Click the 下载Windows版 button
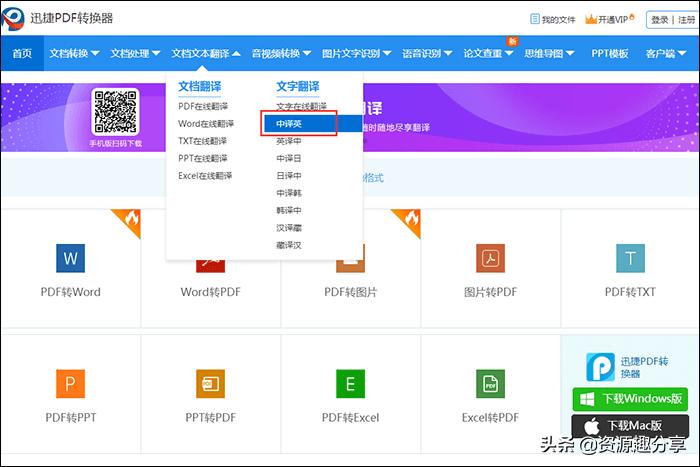Screen dimensions: 700x467 click(x=630, y=399)
